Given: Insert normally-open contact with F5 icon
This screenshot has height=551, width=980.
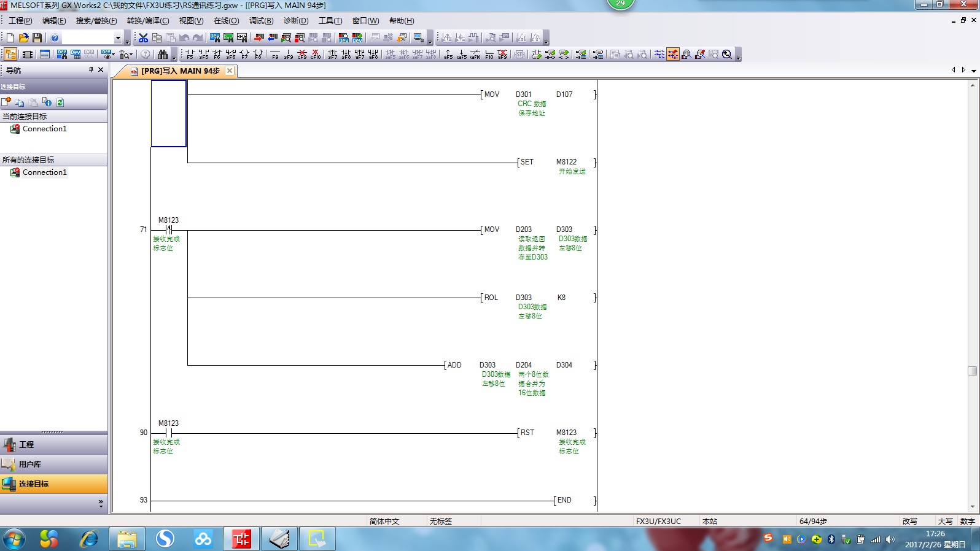Looking at the screenshot, I should click(190, 55).
